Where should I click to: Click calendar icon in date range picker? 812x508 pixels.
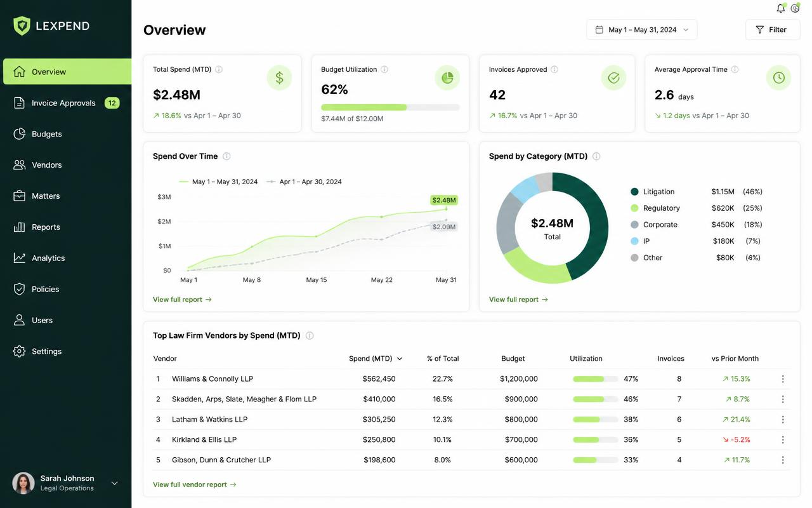[x=599, y=30]
